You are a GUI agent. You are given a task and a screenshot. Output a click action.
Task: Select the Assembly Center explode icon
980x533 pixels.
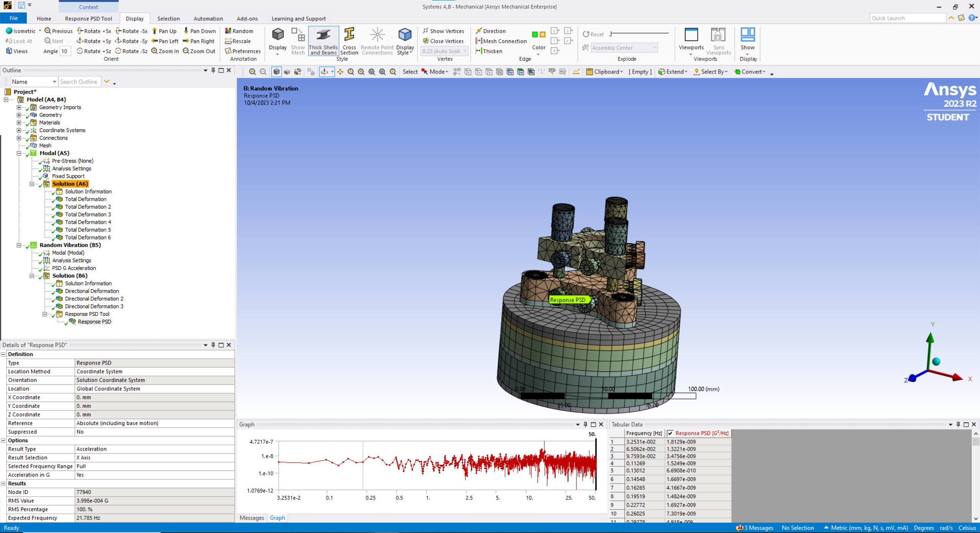(586, 47)
